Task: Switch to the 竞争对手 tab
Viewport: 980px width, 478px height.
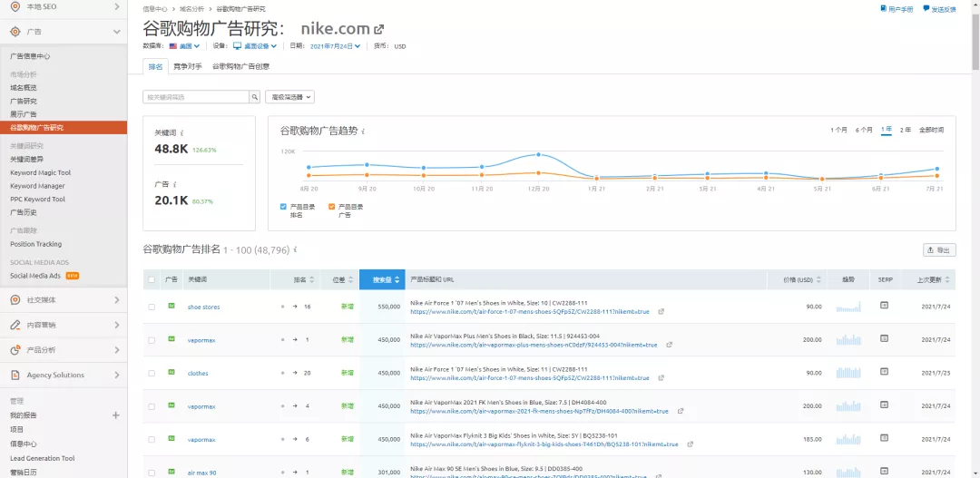Action: pos(188,66)
